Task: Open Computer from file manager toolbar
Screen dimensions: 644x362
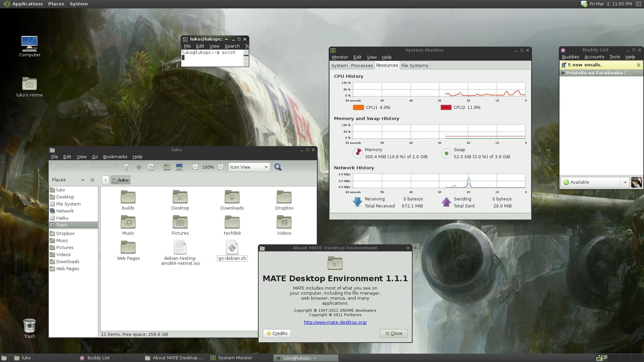Action: click(x=179, y=167)
